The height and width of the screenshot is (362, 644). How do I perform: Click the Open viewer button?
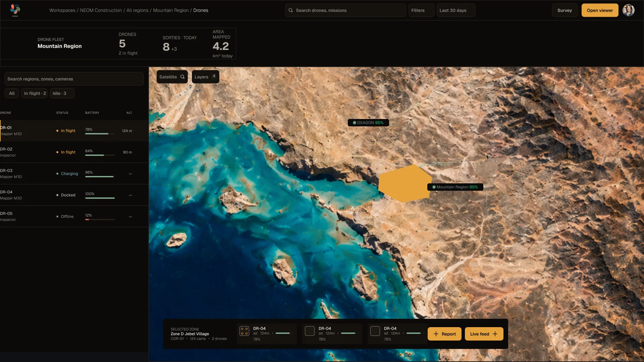(600, 10)
